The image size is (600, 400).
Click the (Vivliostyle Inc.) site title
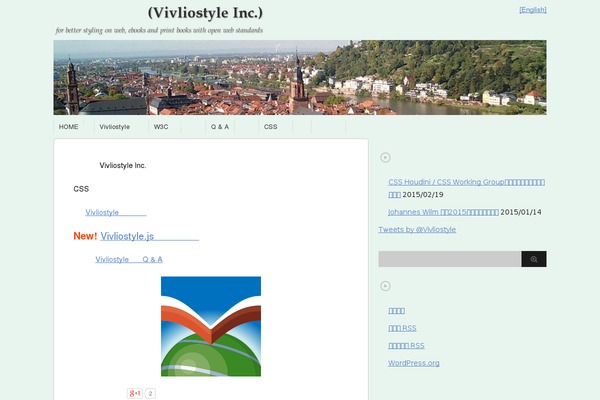click(x=205, y=13)
